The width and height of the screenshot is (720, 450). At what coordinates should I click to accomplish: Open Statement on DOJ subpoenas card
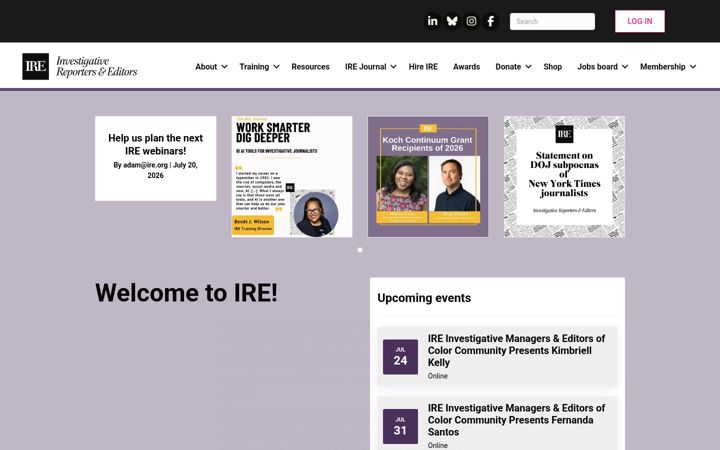[564, 176]
